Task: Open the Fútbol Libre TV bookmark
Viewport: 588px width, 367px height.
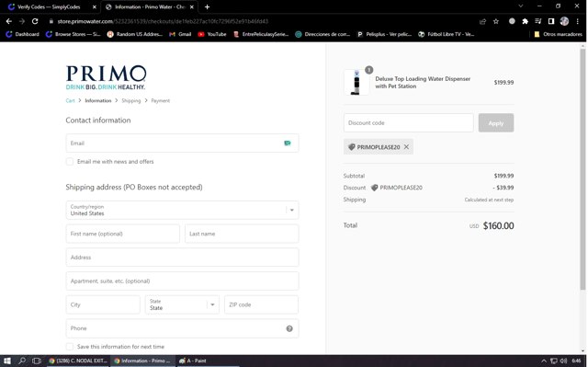Action: click(447, 34)
